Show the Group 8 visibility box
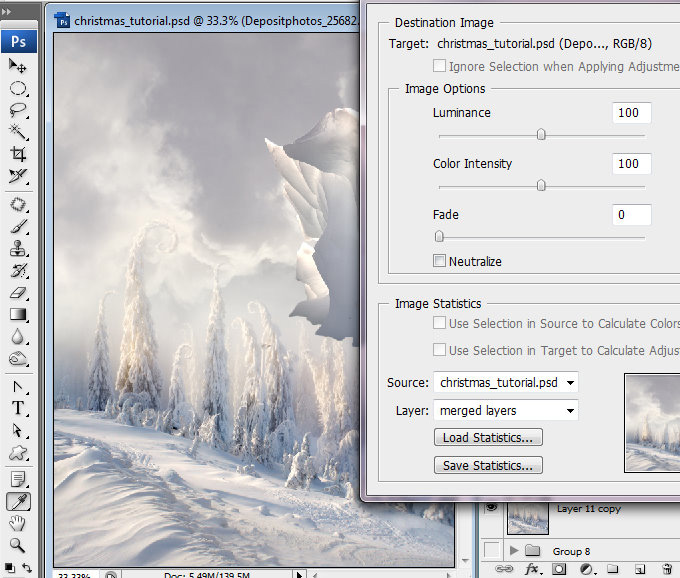The image size is (680, 578). coord(491,550)
